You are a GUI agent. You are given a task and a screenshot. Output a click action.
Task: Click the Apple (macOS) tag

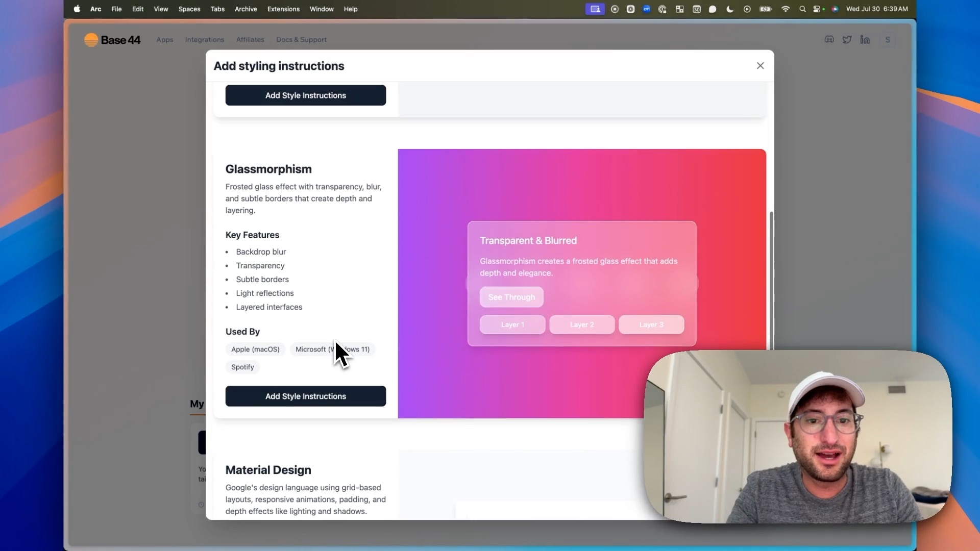255,349
